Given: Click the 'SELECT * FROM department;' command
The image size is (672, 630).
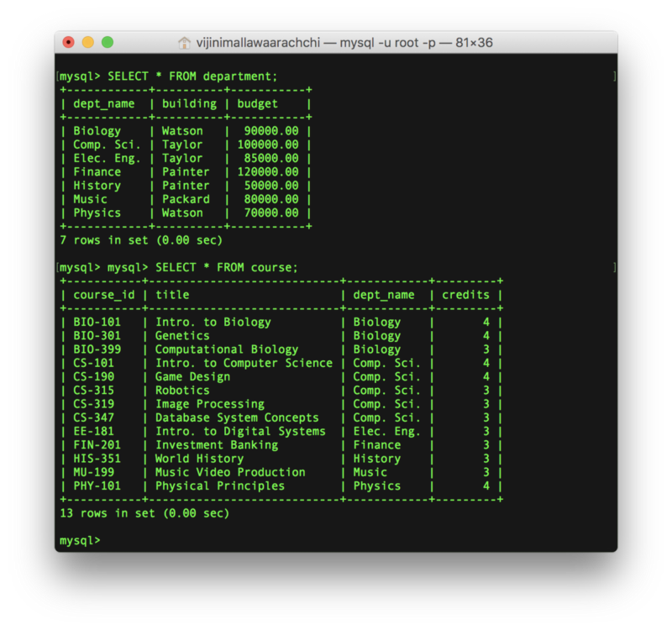Looking at the screenshot, I should click(192, 76).
